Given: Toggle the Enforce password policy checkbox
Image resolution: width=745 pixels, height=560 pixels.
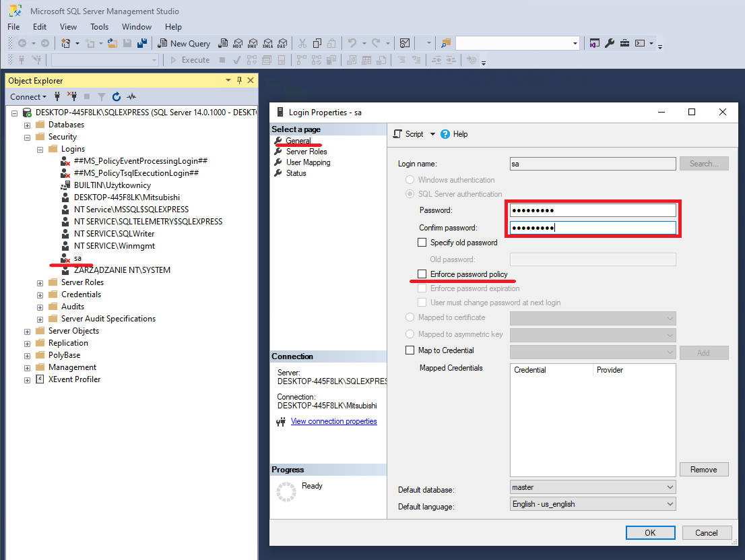Looking at the screenshot, I should [x=422, y=274].
